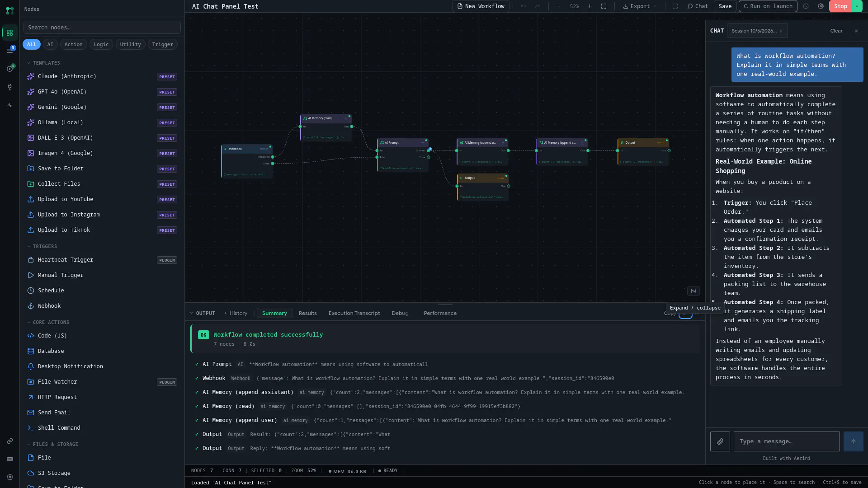Filter nodes by AI category

[50, 44]
